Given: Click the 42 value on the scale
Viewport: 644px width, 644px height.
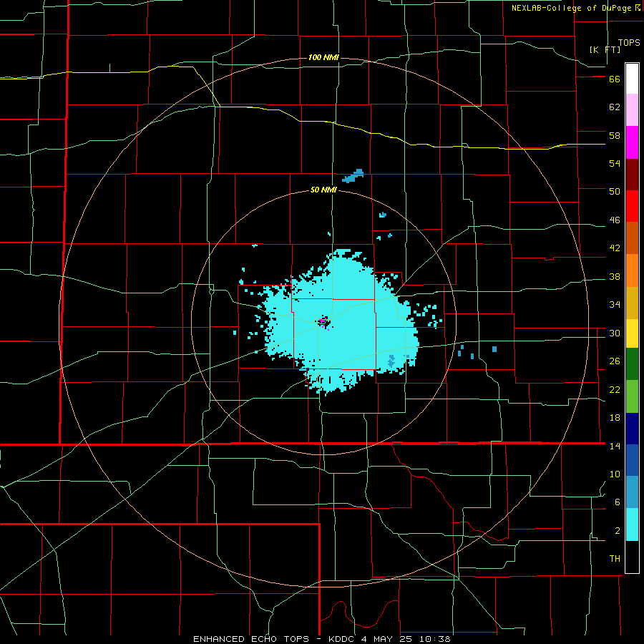Looking at the screenshot, I should click(615, 248).
